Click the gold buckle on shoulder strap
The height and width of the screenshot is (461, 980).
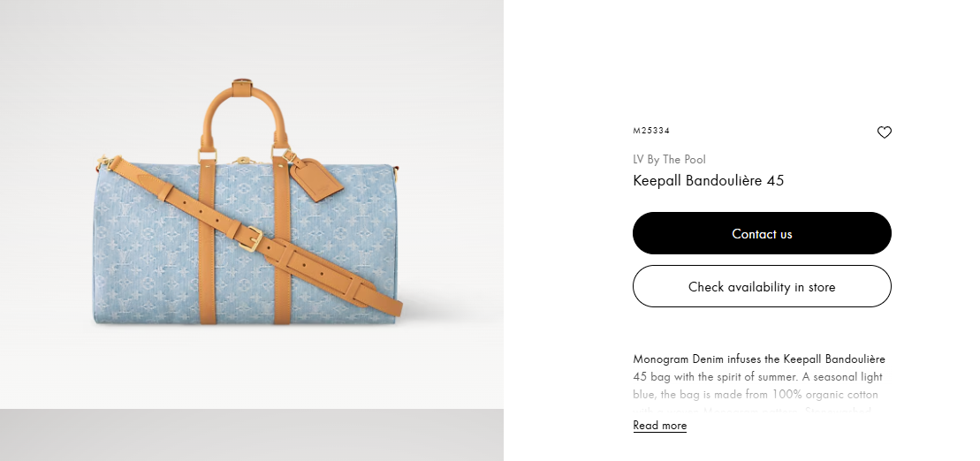[x=250, y=238]
